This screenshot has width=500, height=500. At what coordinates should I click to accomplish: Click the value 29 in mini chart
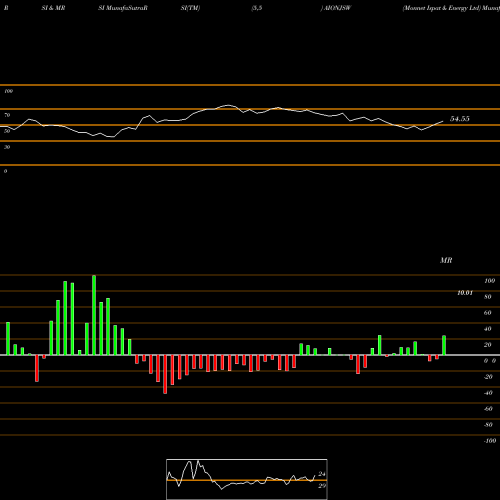click(x=322, y=486)
